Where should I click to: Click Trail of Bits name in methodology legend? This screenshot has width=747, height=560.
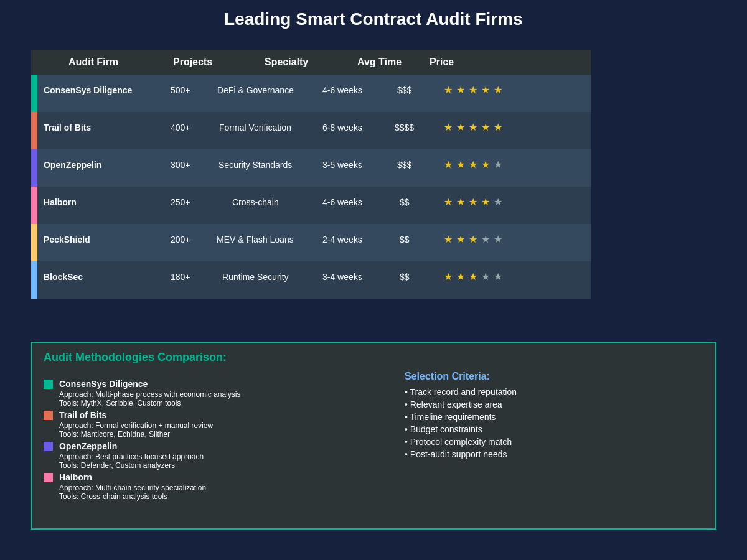click(83, 415)
